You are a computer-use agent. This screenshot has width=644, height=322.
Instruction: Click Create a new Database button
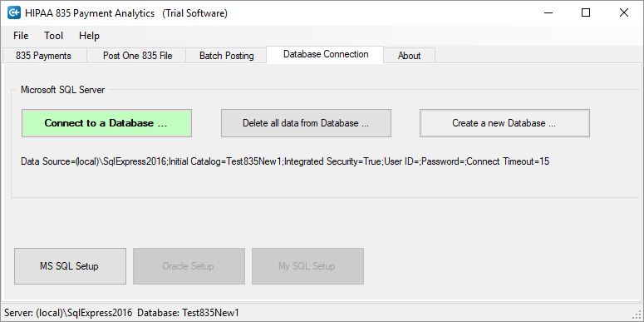click(x=504, y=123)
